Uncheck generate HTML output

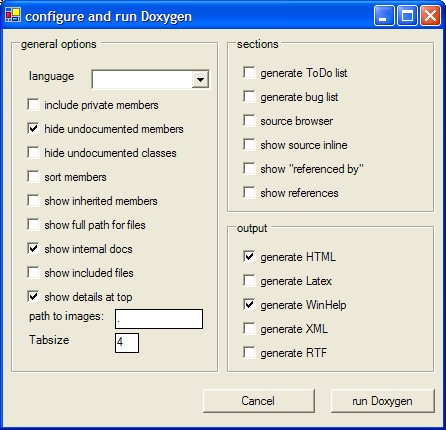[250, 257]
